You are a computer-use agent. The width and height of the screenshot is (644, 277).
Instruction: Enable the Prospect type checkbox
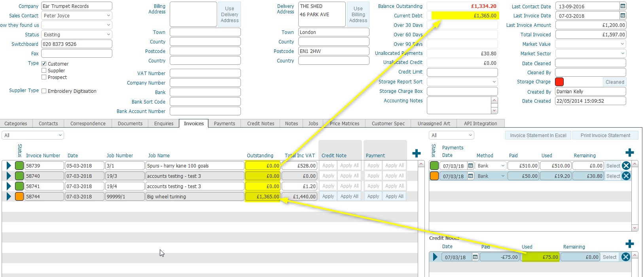pos(44,77)
